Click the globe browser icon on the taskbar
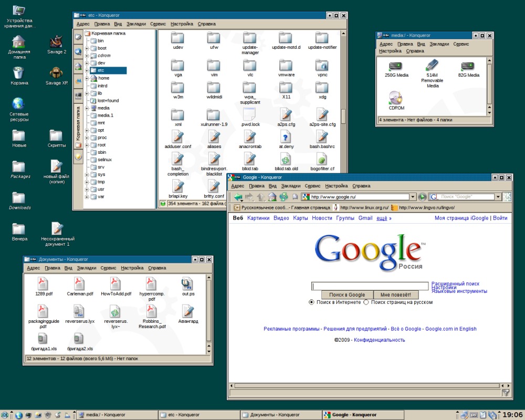Screen dimensions: 525x420 coord(19,415)
